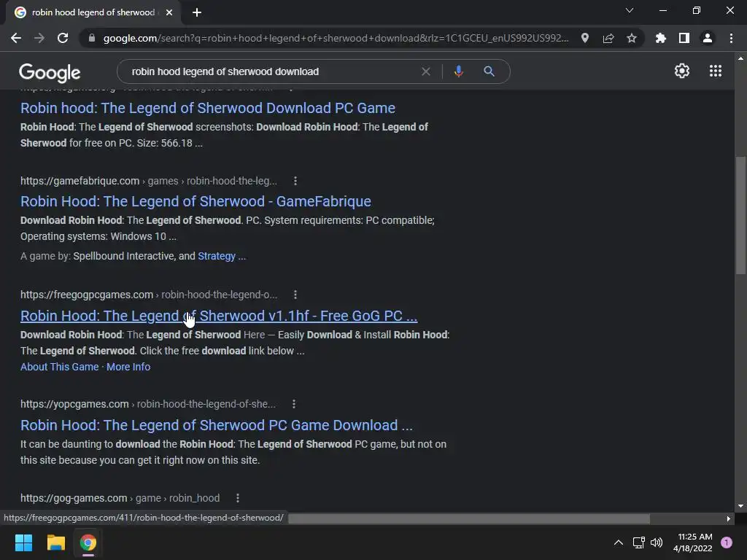Screen dimensions: 747x560
Task: Open options for yopcgames.com result
Action: [294, 404]
